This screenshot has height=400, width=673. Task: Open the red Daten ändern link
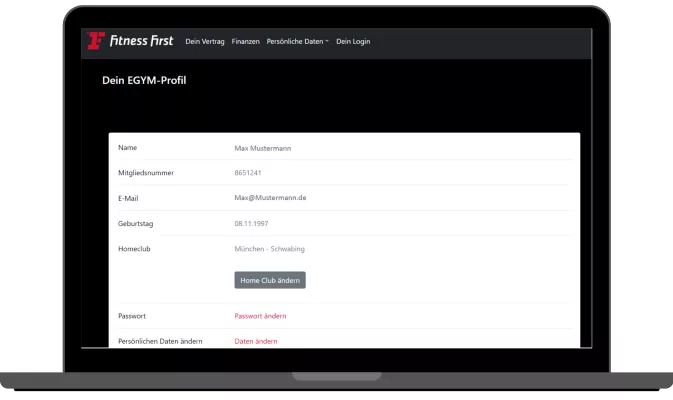point(255,341)
